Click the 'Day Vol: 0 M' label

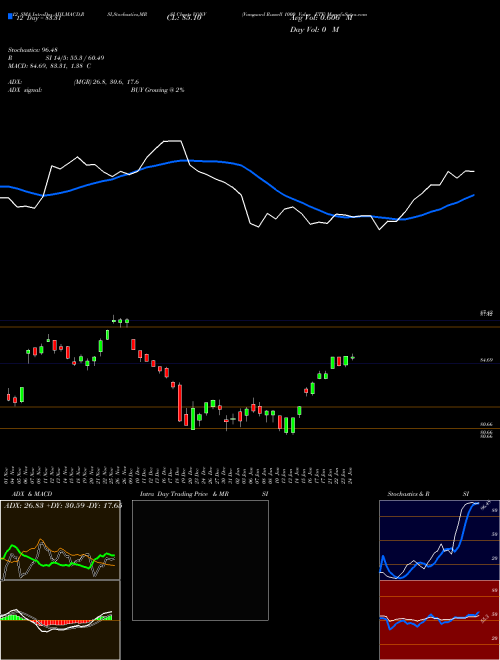pos(314,30)
